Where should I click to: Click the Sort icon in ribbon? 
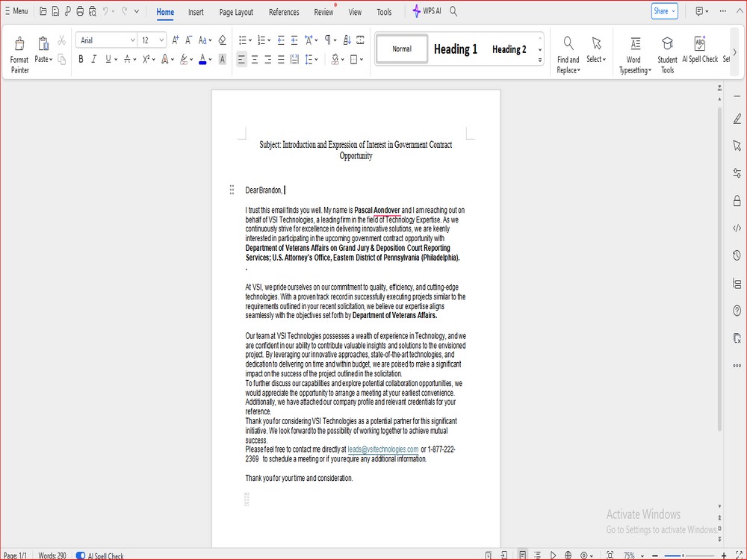(x=347, y=40)
